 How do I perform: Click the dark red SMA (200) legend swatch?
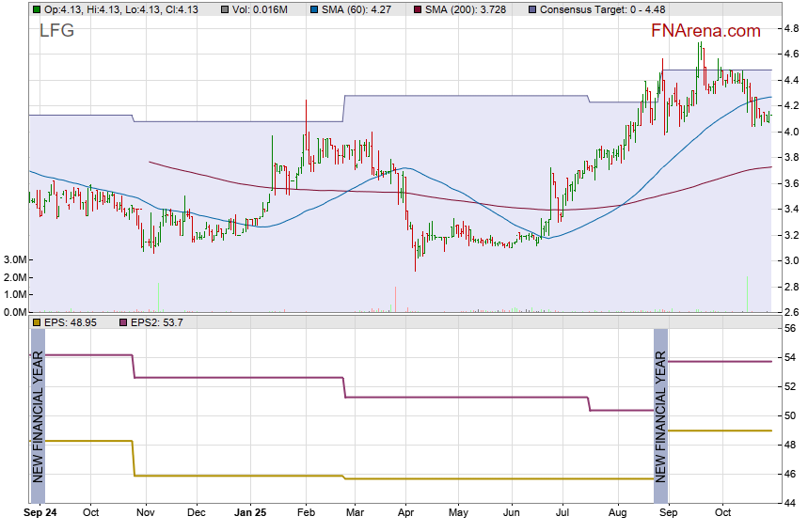419,8
